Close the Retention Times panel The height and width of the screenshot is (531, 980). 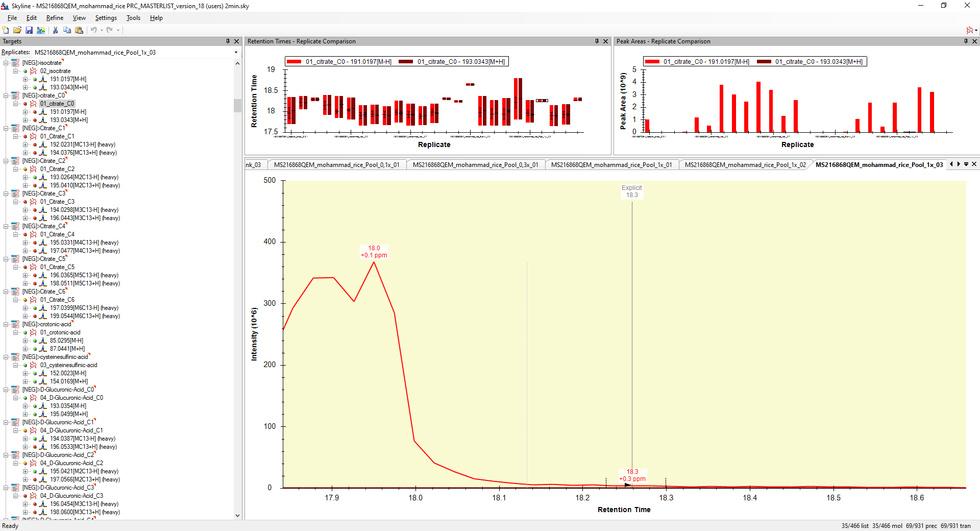point(606,41)
